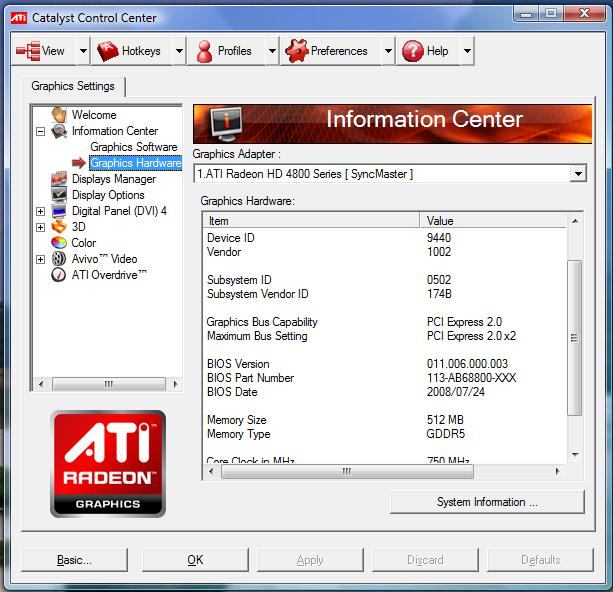
Task: Open the Profiles dropdown arrow
Action: (272, 51)
